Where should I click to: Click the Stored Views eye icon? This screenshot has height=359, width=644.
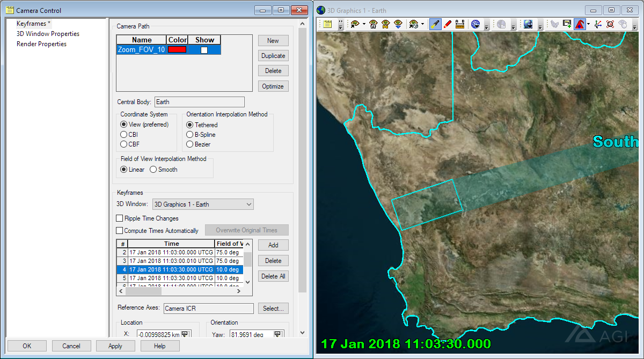[413, 24]
